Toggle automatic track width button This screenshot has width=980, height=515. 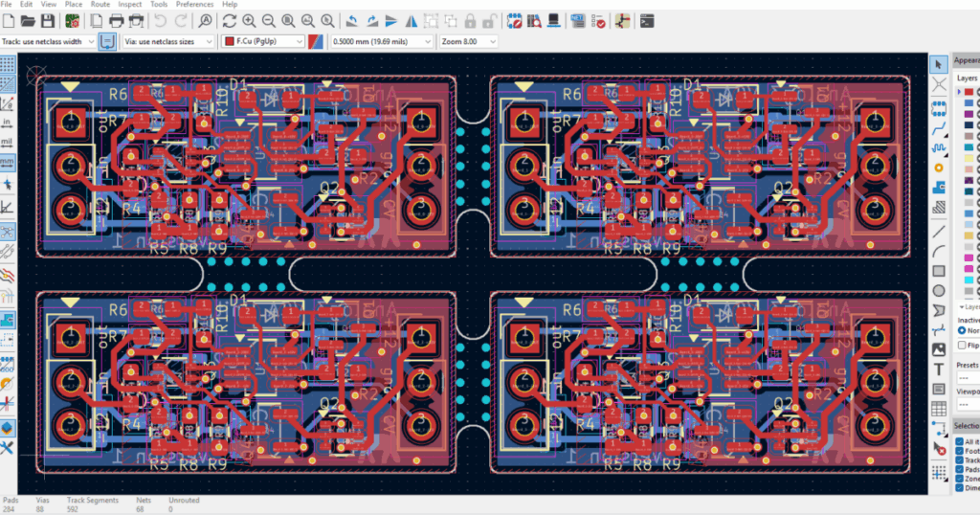(x=107, y=41)
